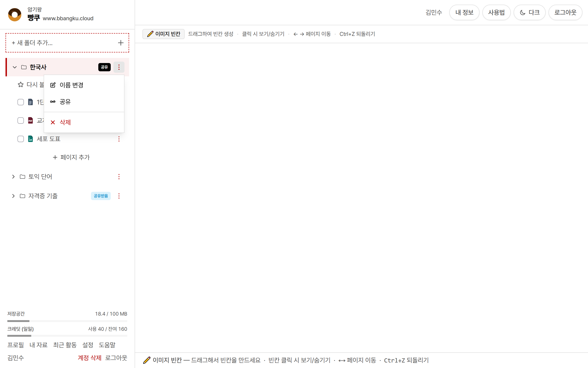The height and width of the screenshot is (368, 588).
Task: Collapse the 한국사 folder chevron
Action: 14,67
